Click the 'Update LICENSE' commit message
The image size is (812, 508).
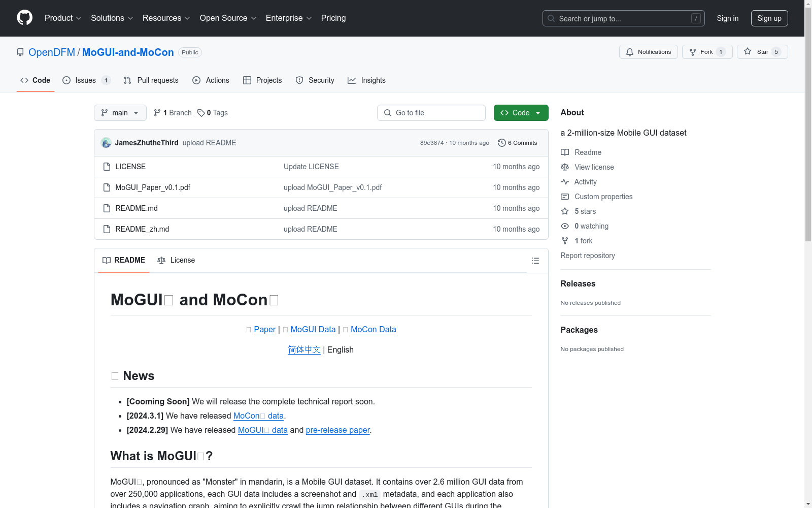(x=311, y=167)
